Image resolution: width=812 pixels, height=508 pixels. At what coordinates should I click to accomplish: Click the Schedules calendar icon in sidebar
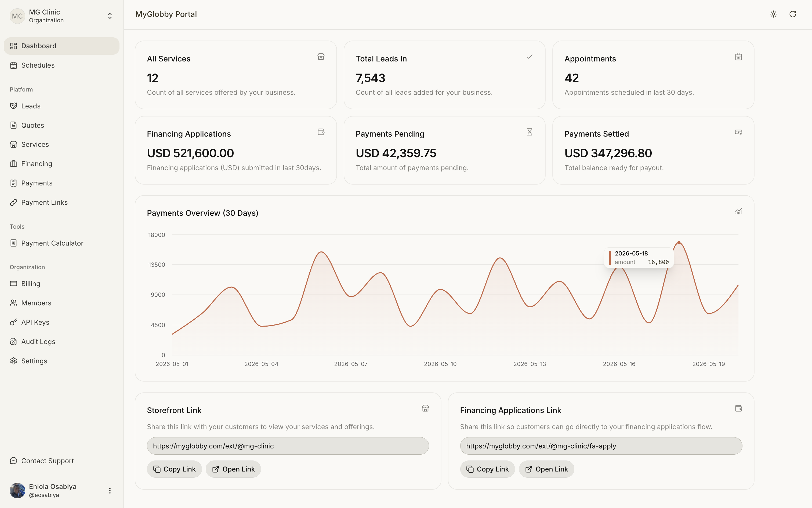[13, 65]
